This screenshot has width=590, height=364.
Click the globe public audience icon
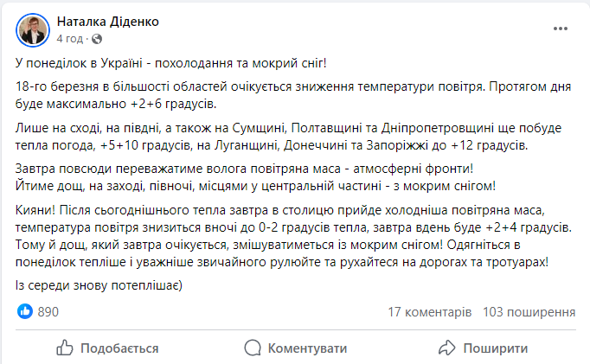[x=95, y=39]
